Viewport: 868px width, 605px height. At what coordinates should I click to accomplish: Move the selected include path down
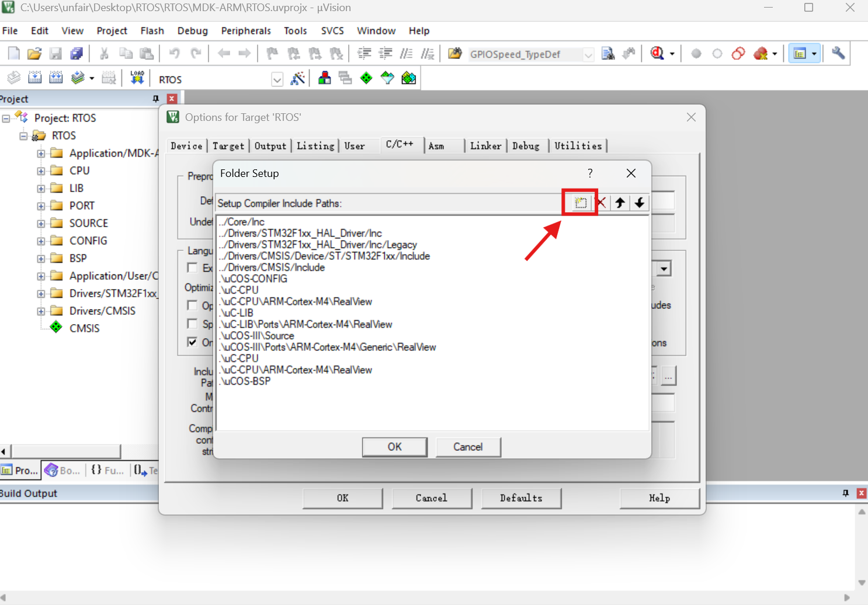[x=640, y=203]
